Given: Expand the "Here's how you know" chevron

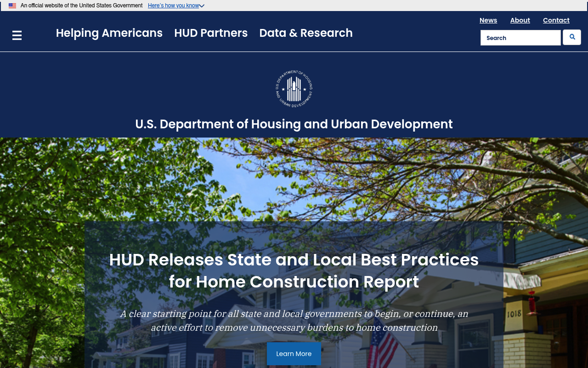Looking at the screenshot, I should coord(202,6).
